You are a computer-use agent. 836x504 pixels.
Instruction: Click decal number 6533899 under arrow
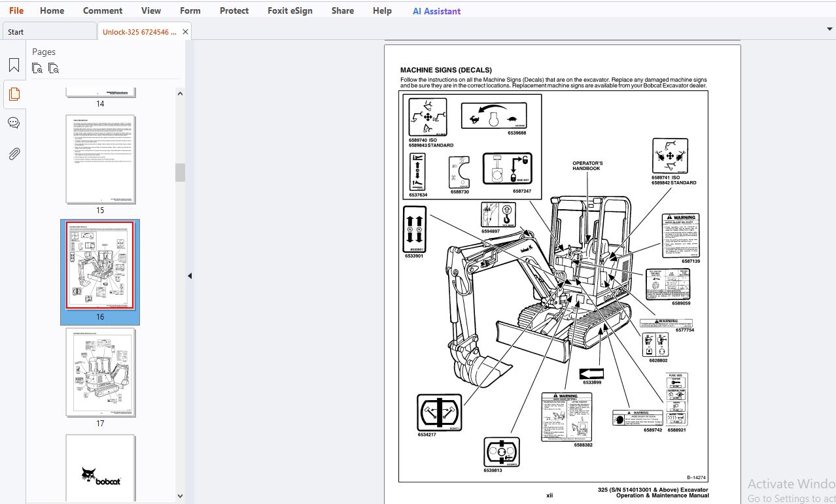592,382
